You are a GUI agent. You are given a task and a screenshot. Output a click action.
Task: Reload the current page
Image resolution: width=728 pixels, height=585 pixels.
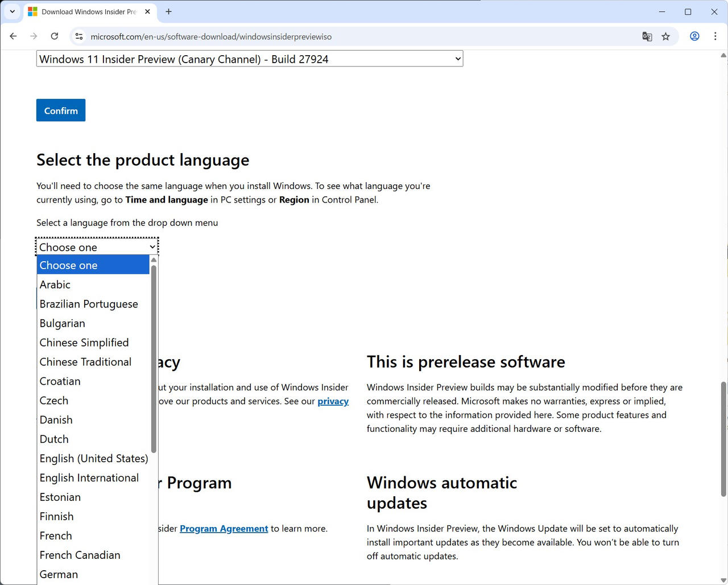tap(55, 36)
